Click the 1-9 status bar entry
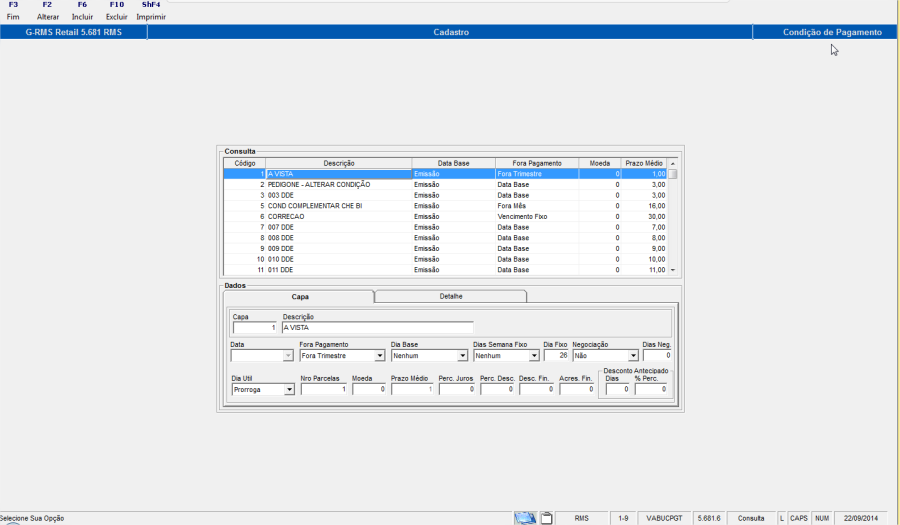Viewport: 900px width, 525px height. pyautogui.click(x=623, y=518)
